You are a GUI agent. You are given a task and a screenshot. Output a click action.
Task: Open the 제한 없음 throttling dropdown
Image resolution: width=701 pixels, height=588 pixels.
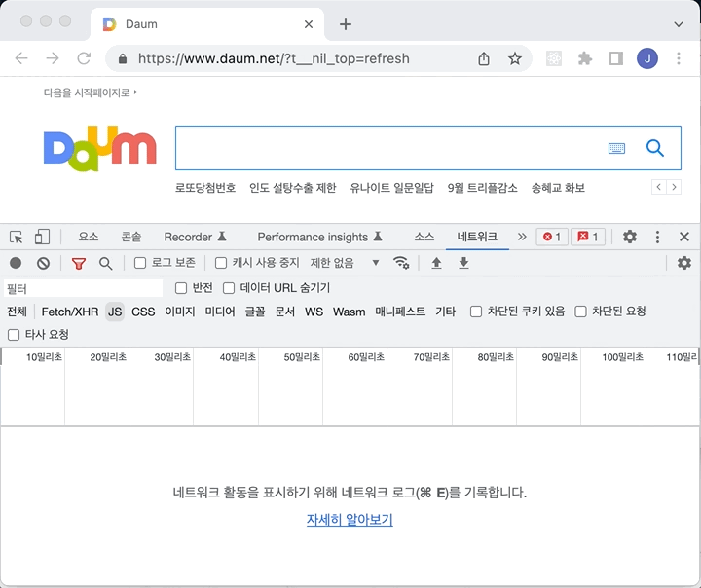[345, 263]
